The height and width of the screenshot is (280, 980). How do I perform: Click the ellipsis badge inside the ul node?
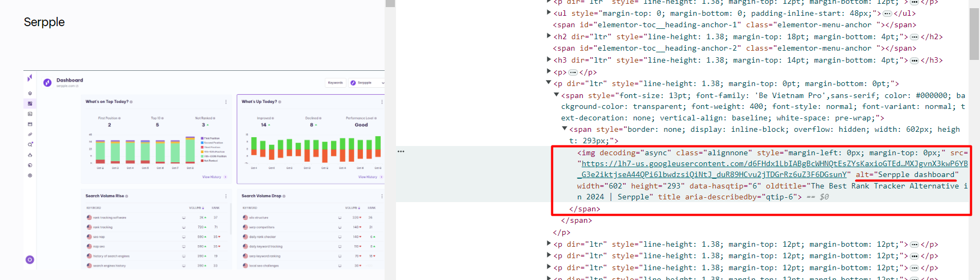[887, 14]
